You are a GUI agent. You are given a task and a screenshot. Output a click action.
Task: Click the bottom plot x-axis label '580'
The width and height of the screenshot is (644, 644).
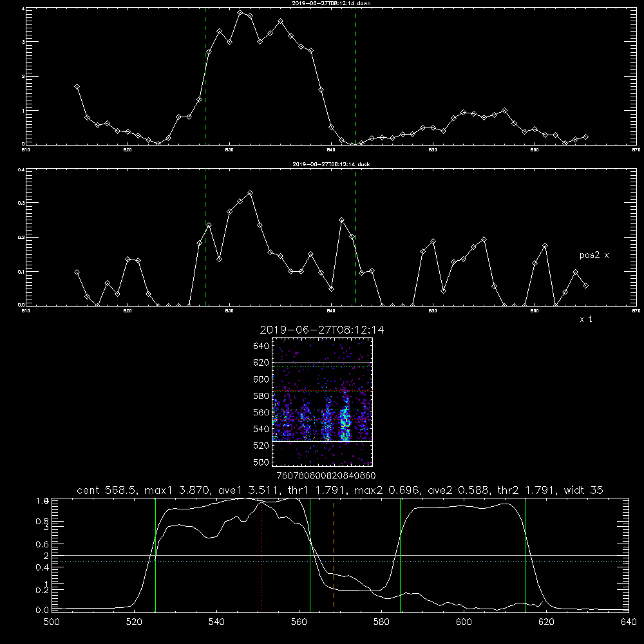pyautogui.click(x=381, y=622)
